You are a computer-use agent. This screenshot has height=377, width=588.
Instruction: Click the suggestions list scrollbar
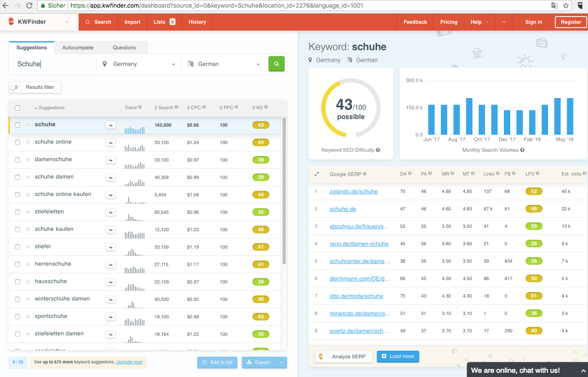click(x=284, y=191)
